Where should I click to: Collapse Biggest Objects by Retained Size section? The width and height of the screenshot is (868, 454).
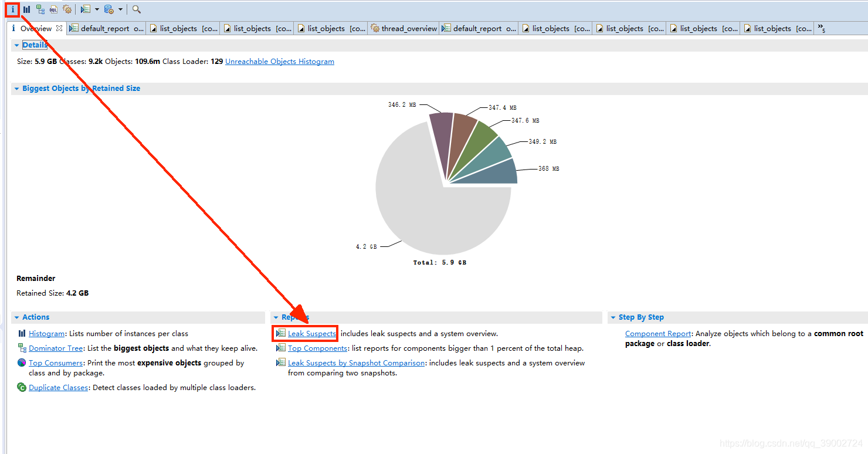click(16, 89)
